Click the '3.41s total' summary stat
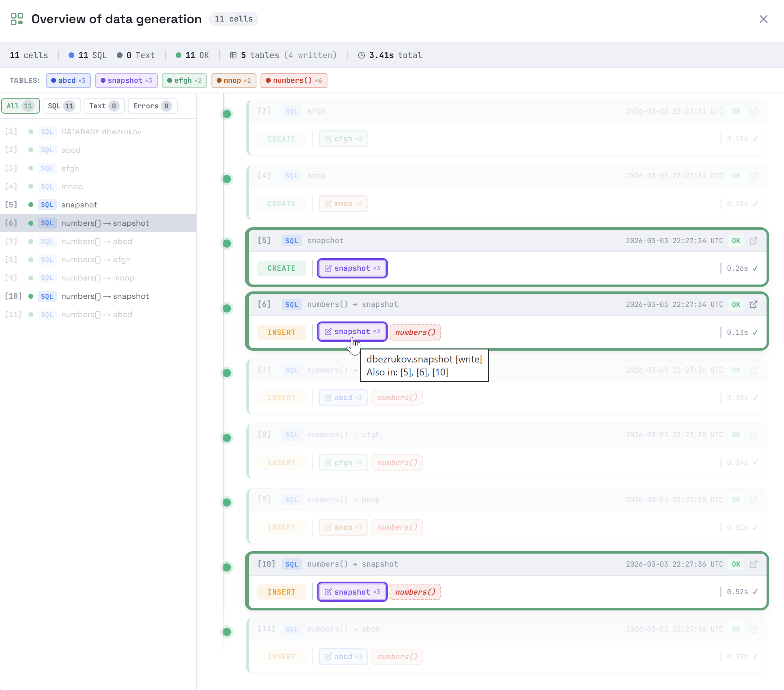784x690 pixels. (x=390, y=55)
